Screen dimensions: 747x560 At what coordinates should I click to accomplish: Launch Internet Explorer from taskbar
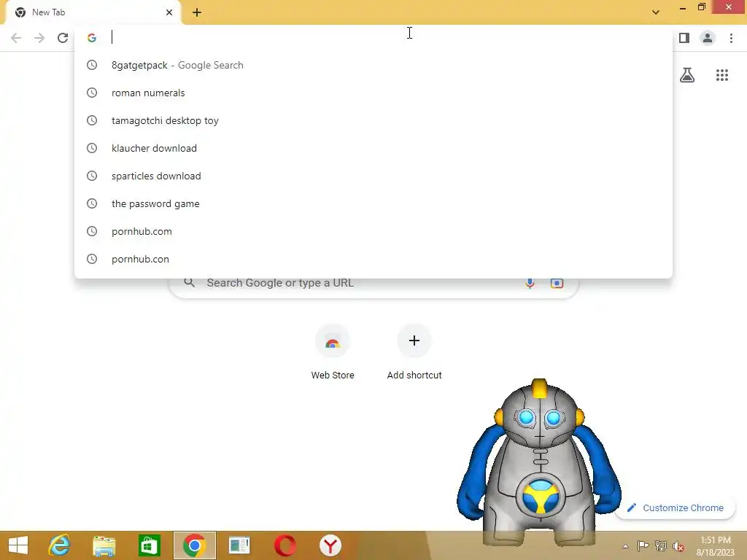point(60,545)
